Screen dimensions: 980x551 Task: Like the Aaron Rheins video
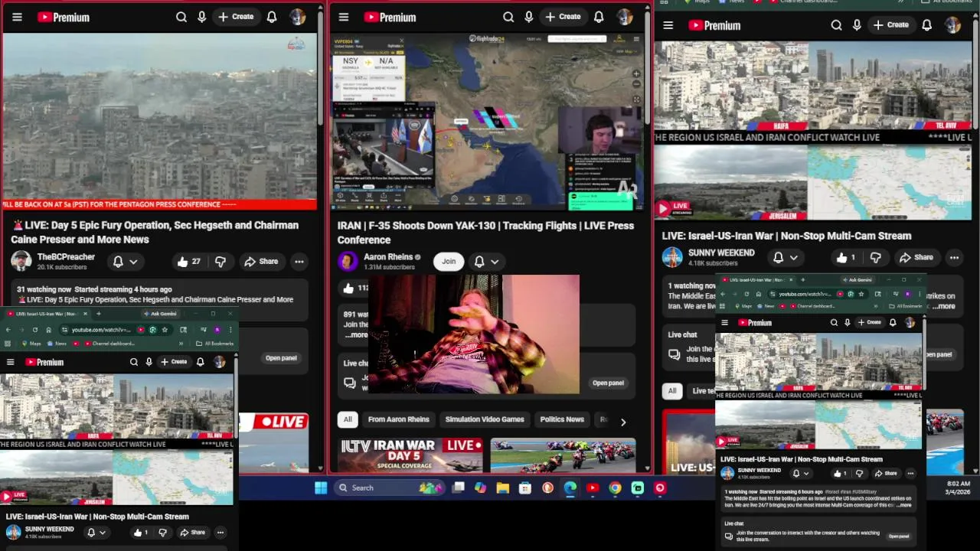coord(354,288)
